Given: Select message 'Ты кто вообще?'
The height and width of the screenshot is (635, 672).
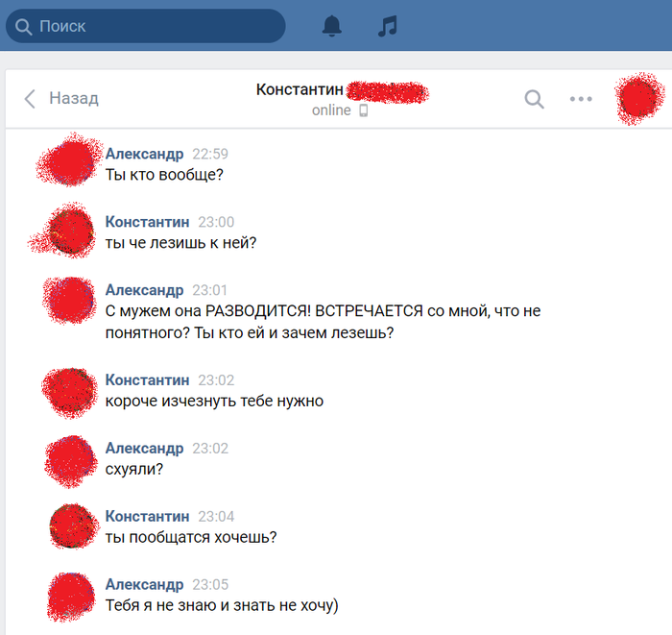Looking at the screenshot, I should click(x=164, y=175).
